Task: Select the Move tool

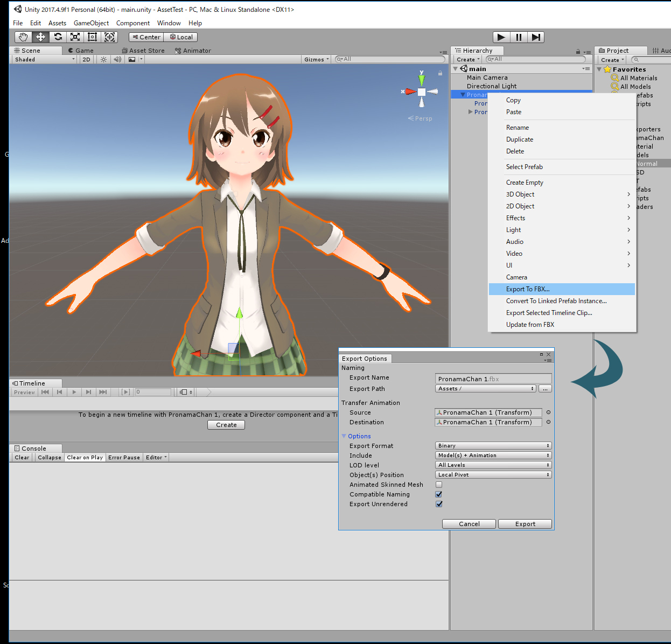Action: (x=40, y=37)
